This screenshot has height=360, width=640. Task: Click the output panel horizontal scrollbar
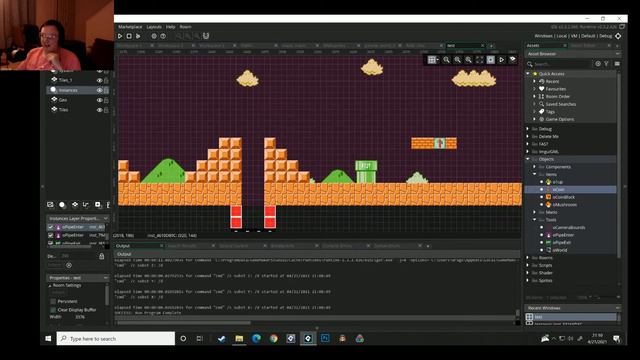tap(184, 323)
